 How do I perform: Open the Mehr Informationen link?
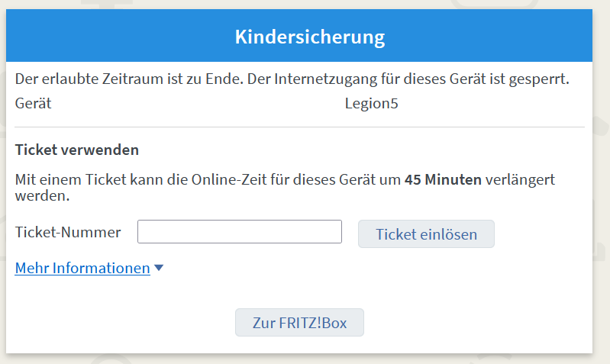click(x=82, y=268)
